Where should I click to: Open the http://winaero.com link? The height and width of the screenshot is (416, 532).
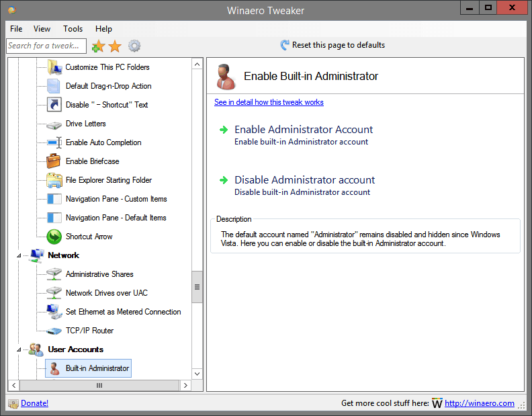click(480, 403)
